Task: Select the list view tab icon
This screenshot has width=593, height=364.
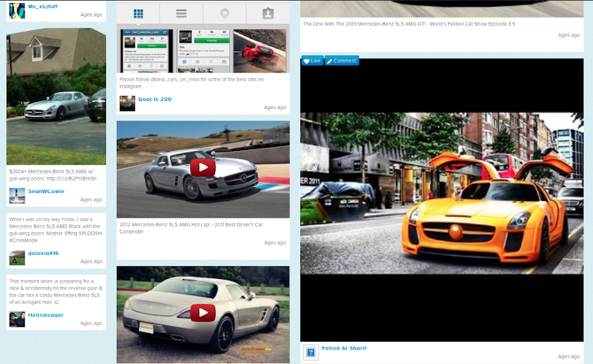Action: (181, 14)
